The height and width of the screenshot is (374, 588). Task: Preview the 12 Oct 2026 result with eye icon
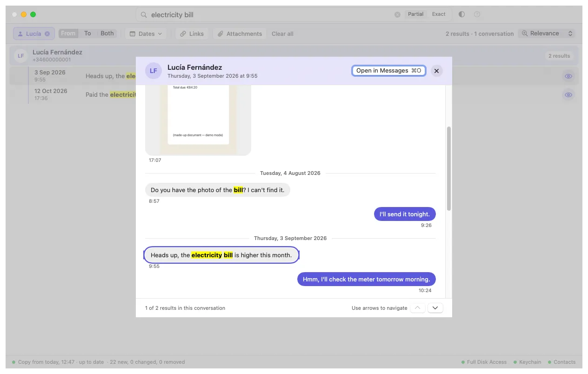click(x=568, y=95)
